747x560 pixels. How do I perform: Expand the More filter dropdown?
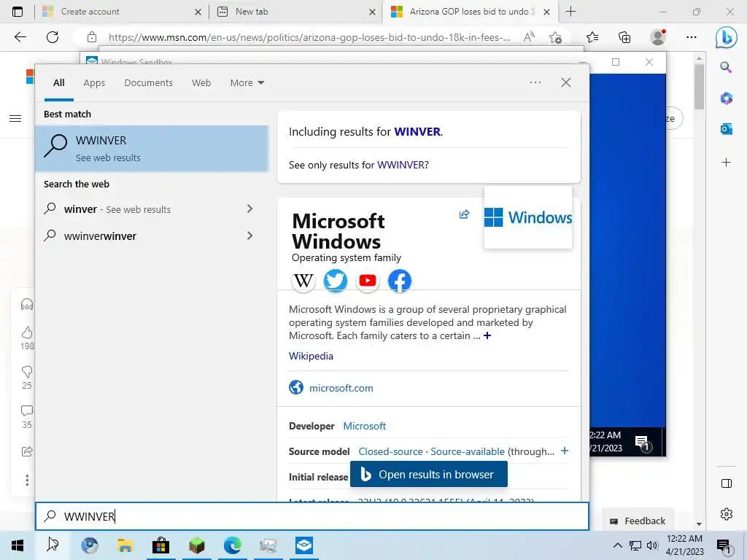(x=247, y=83)
